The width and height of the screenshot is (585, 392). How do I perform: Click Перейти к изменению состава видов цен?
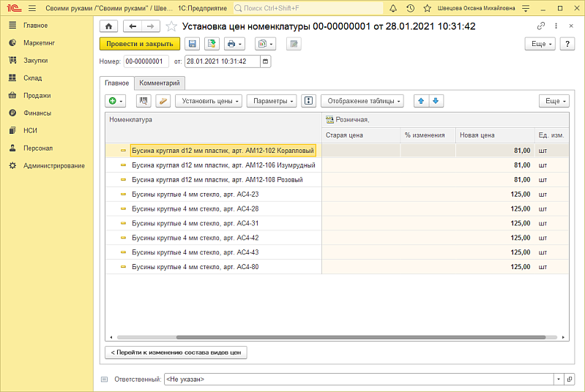tap(176, 353)
